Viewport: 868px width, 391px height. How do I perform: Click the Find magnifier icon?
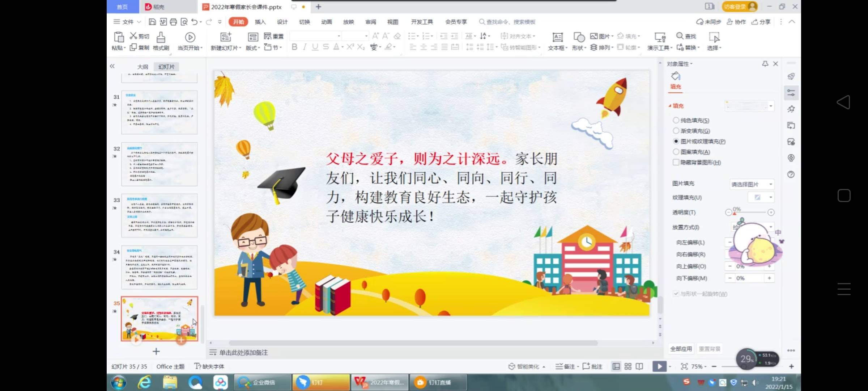click(x=680, y=36)
